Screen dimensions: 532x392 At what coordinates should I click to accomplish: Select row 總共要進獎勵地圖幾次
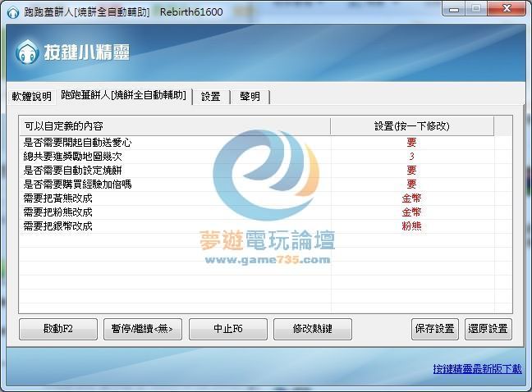pyautogui.click(x=257, y=157)
